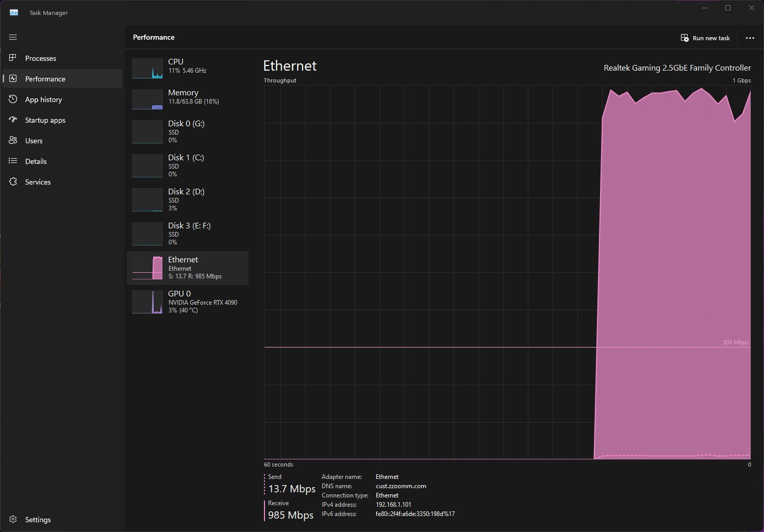
Task: Select the Memory usage item
Action: point(188,97)
